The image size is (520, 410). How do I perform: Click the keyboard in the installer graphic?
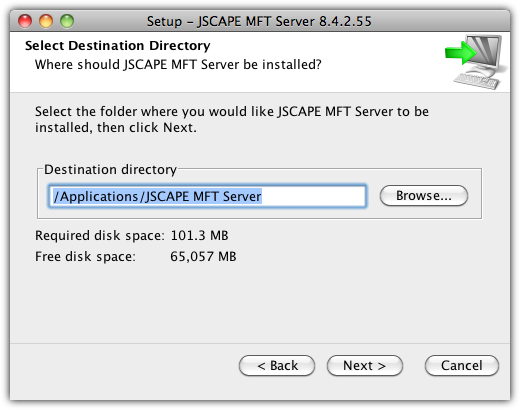pyautogui.click(x=477, y=80)
